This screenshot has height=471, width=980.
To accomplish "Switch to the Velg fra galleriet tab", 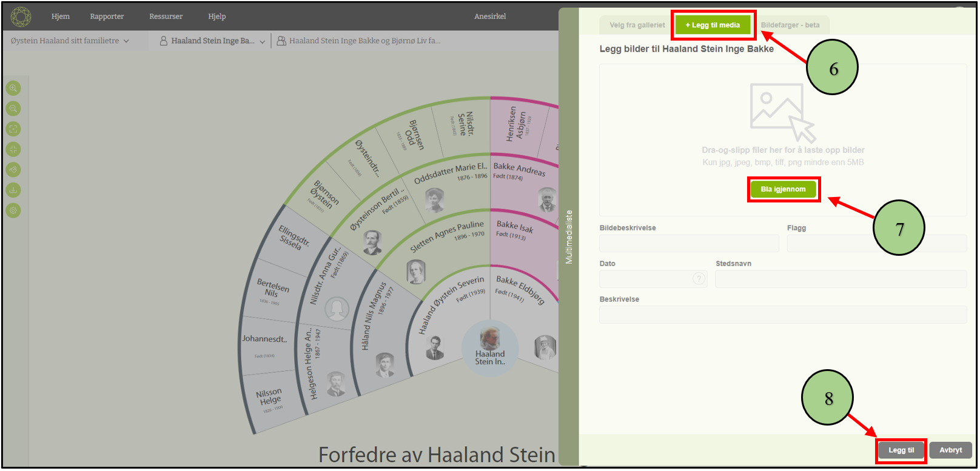I will click(637, 25).
